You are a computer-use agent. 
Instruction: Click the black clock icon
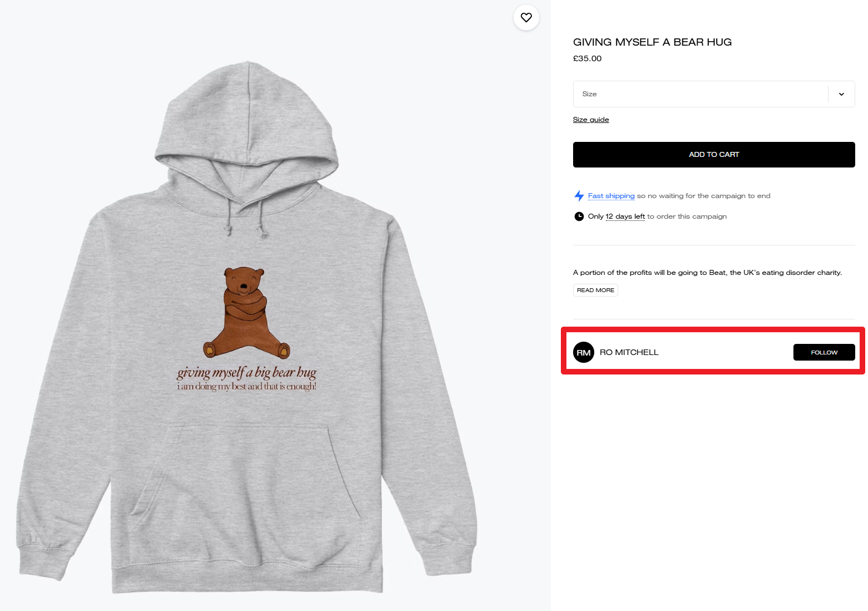579,216
